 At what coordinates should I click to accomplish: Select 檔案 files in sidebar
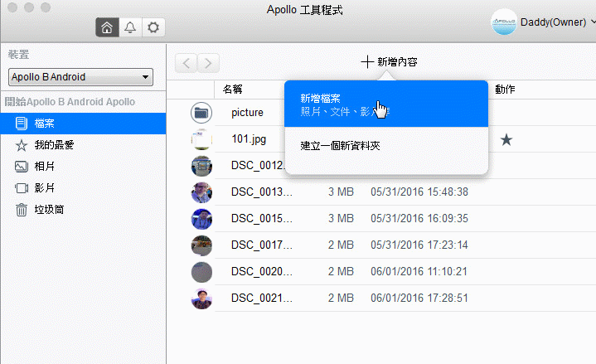(46, 124)
